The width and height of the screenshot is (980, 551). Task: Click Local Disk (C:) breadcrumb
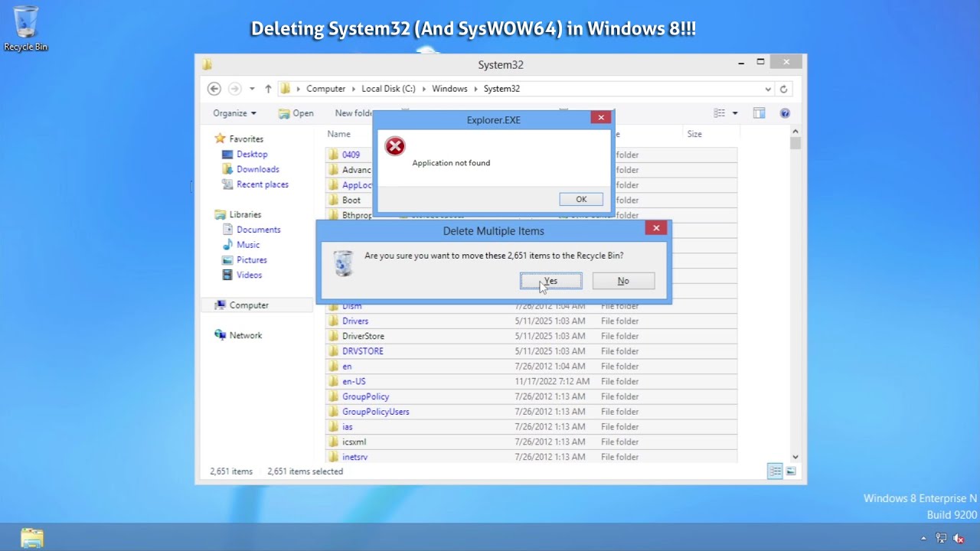pyautogui.click(x=388, y=89)
